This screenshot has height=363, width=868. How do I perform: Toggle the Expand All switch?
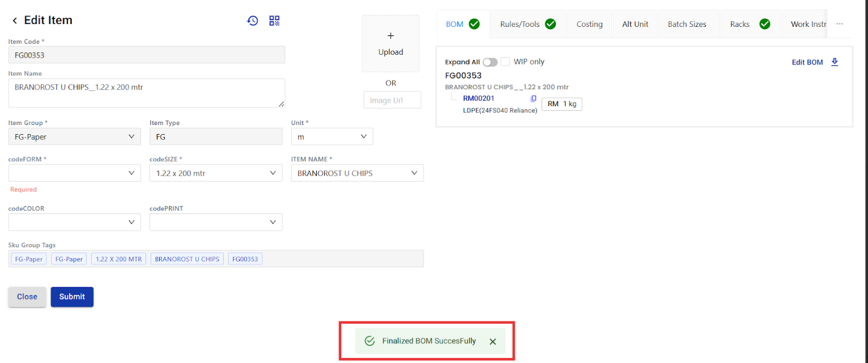click(490, 62)
